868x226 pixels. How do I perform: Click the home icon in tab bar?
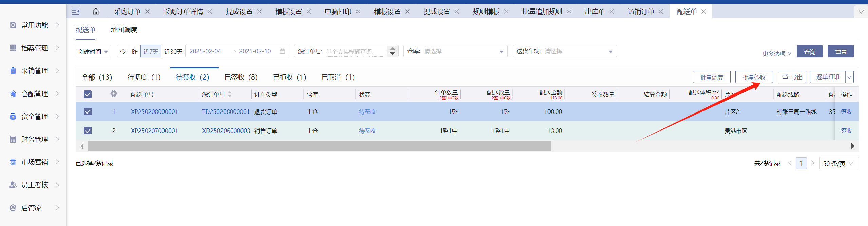click(x=96, y=12)
